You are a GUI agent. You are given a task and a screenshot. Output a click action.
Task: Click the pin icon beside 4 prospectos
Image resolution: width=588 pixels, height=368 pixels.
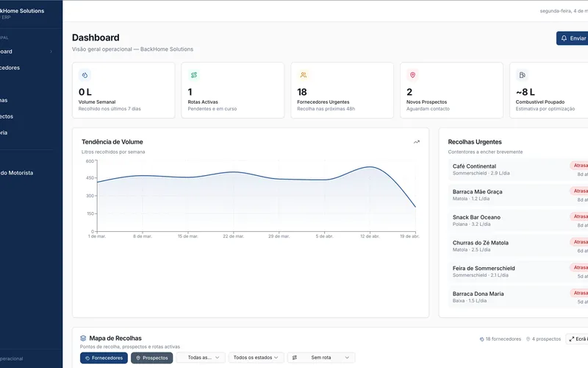pos(528,339)
